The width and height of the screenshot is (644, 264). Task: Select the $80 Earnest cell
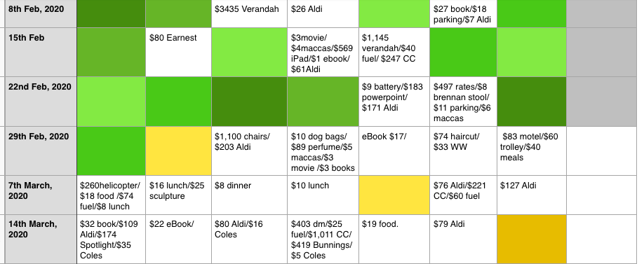[179, 53]
